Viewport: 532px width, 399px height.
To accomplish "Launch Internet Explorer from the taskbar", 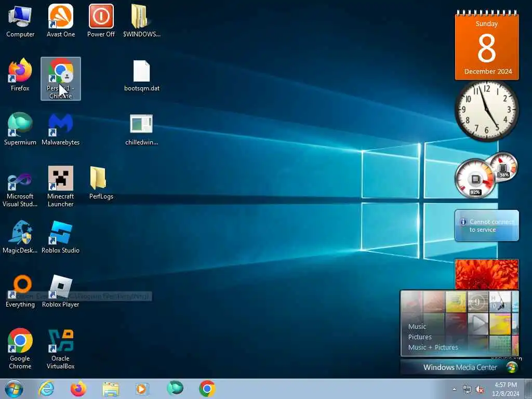I will 46,389.
